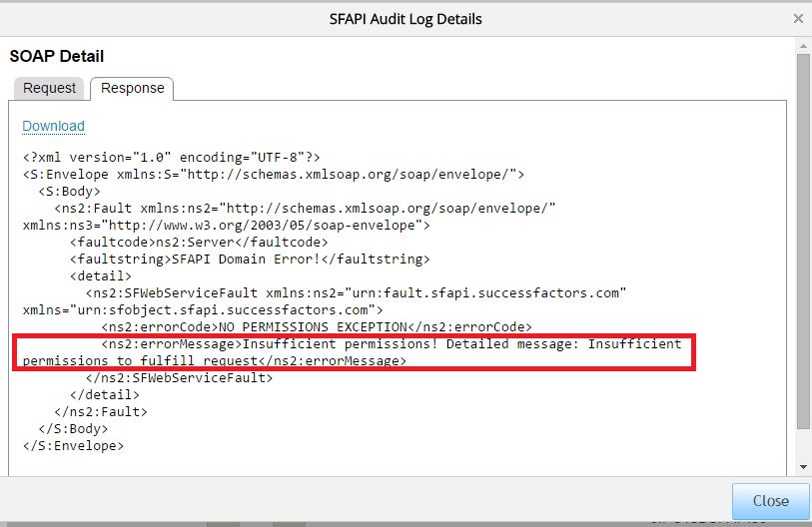The height and width of the screenshot is (527, 812).
Task: Click the SOAP Detail heading
Action: click(57, 56)
